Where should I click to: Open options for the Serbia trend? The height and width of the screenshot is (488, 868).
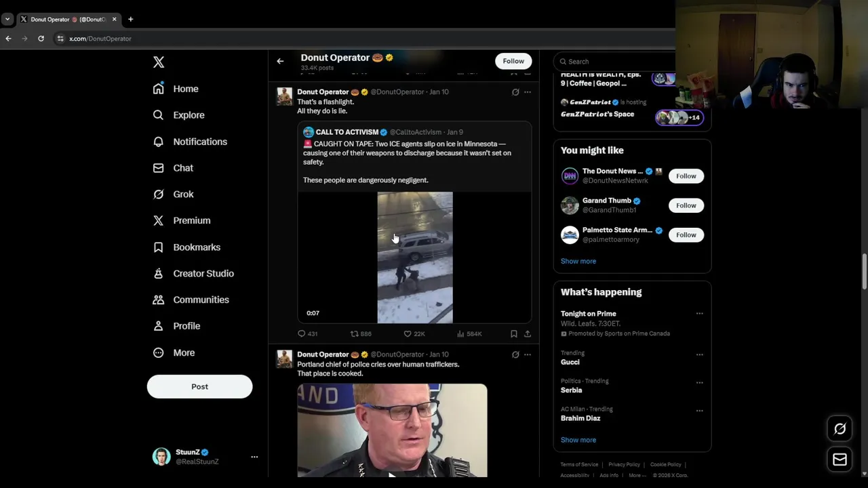tap(699, 382)
